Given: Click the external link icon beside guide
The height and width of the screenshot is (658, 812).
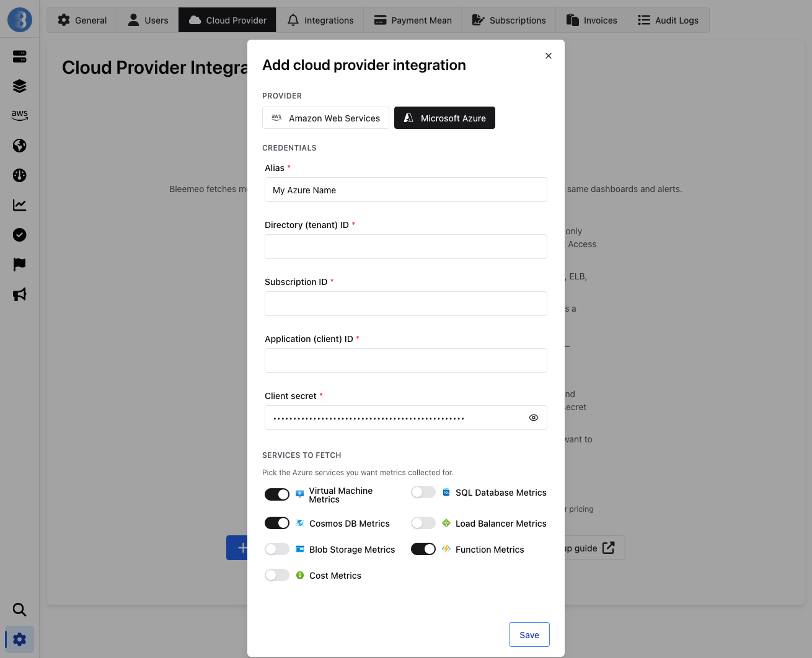Looking at the screenshot, I should pyautogui.click(x=609, y=548).
